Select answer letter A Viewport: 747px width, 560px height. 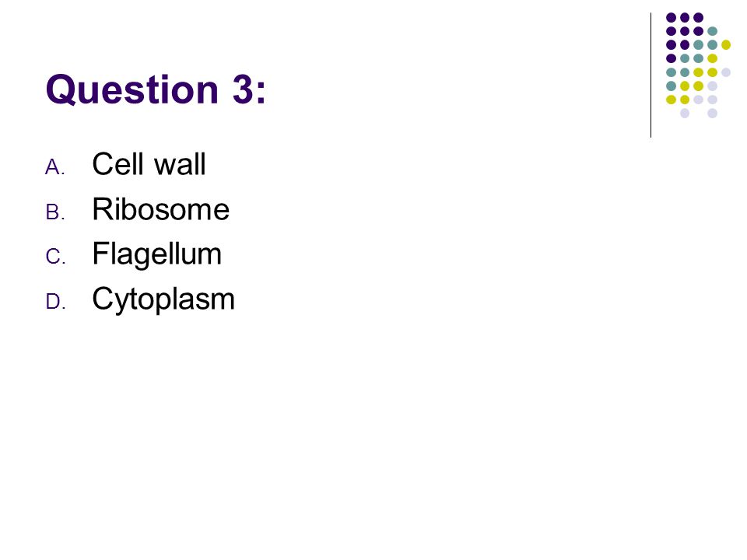pos(54,167)
